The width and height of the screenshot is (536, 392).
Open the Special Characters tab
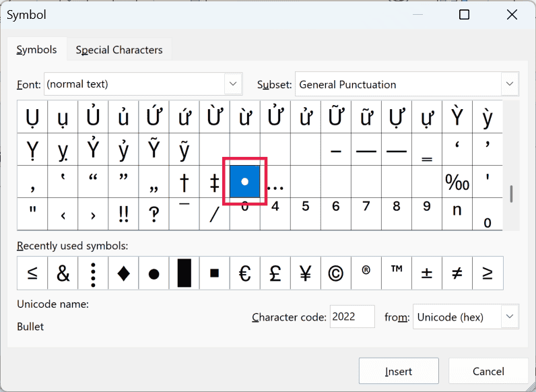click(119, 50)
